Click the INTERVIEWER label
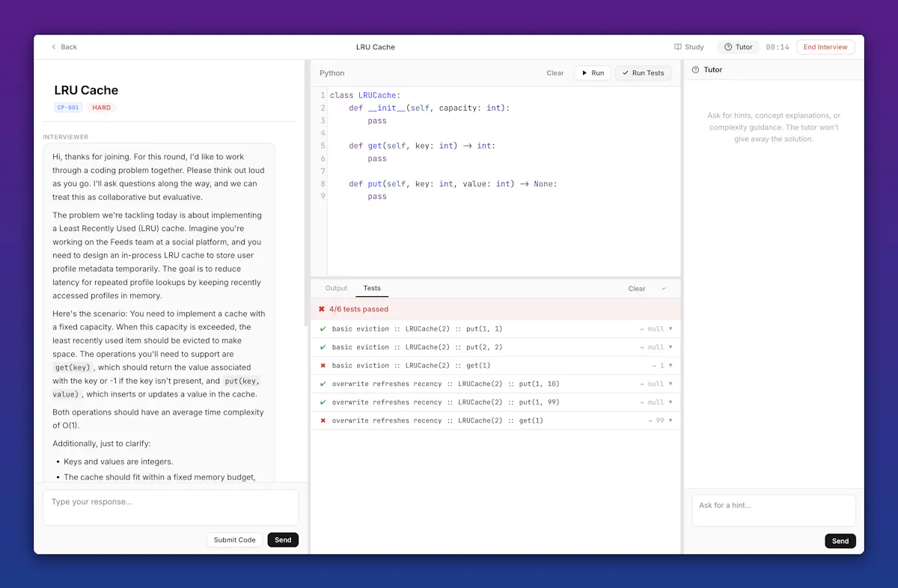Screen dimensions: 898x588 tap(66, 137)
